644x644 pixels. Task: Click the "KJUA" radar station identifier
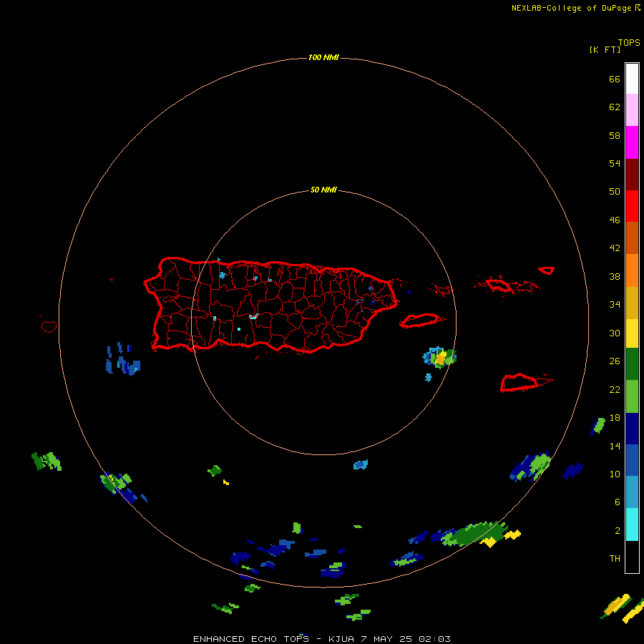click(x=341, y=639)
